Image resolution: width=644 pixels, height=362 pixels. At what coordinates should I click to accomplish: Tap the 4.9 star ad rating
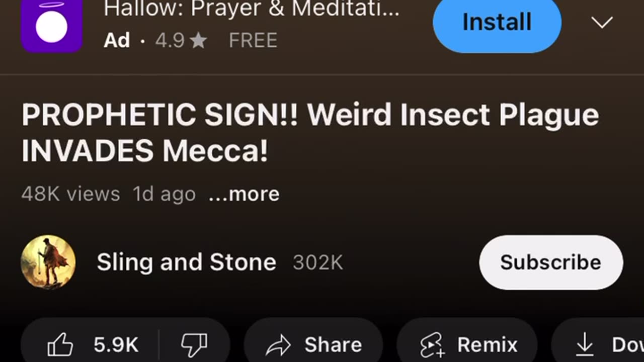(x=181, y=41)
